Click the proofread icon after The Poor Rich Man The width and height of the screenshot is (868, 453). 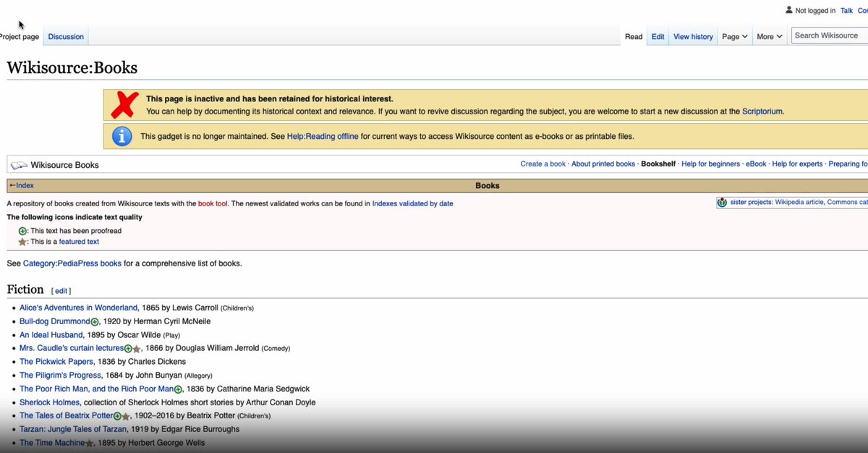coord(178,389)
